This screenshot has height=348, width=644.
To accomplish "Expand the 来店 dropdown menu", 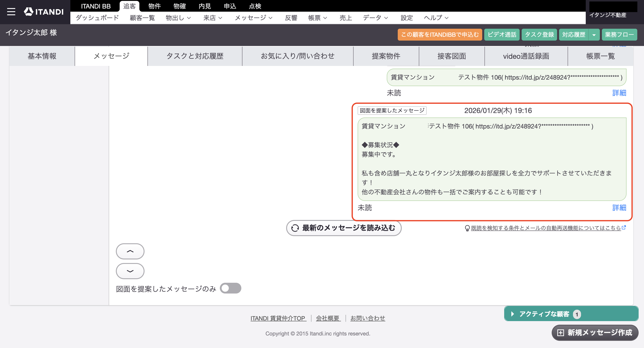I will coord(213,18).
